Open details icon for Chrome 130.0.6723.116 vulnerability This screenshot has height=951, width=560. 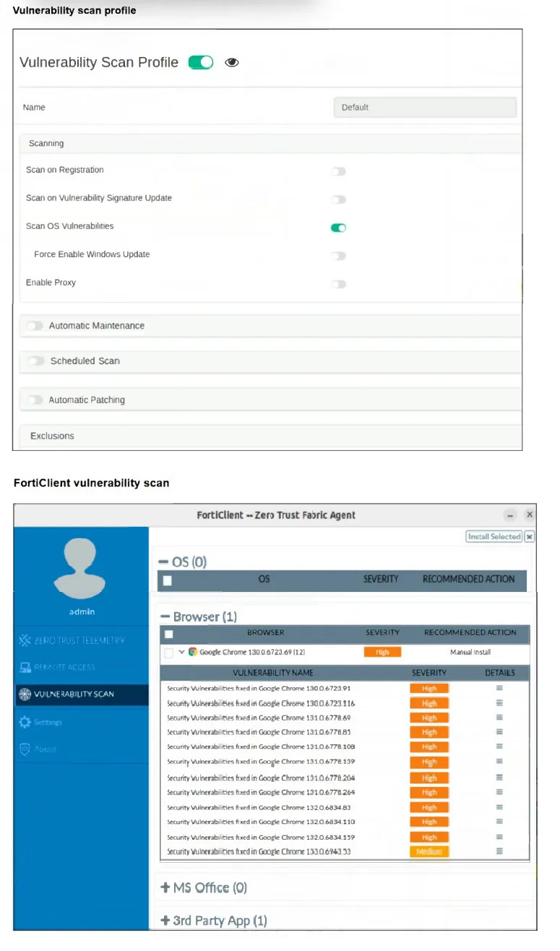point(499,703)
